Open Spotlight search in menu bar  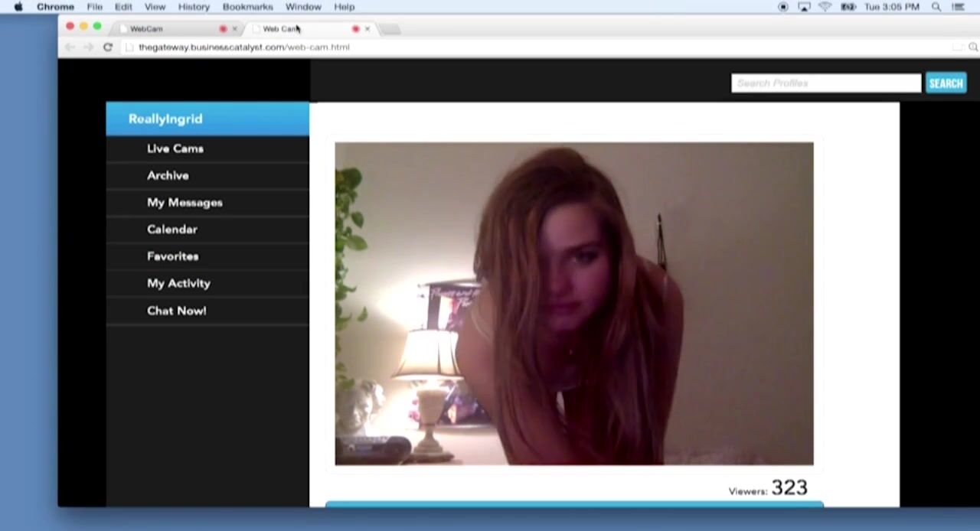point(936,7)
